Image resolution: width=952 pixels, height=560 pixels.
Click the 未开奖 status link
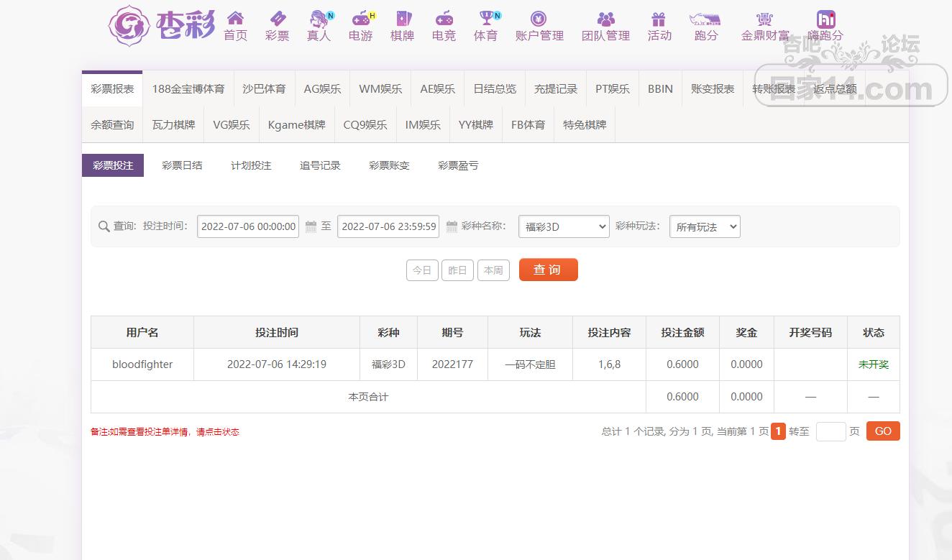coord(873,364)
